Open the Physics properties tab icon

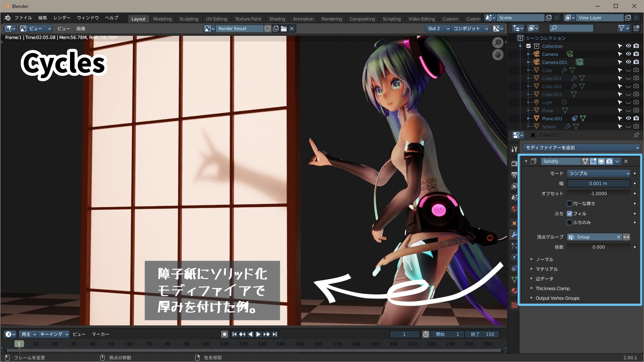514,257
